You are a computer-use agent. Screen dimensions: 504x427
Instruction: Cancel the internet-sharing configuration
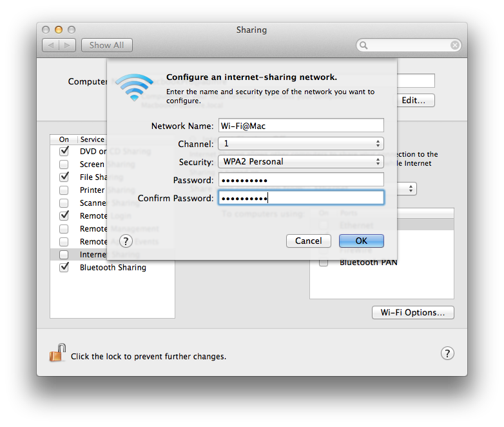click(x=308, y=241)
